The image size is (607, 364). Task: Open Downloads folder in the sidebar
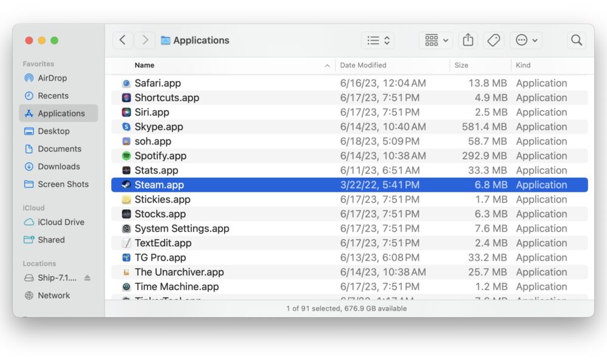tap(58, 167)
